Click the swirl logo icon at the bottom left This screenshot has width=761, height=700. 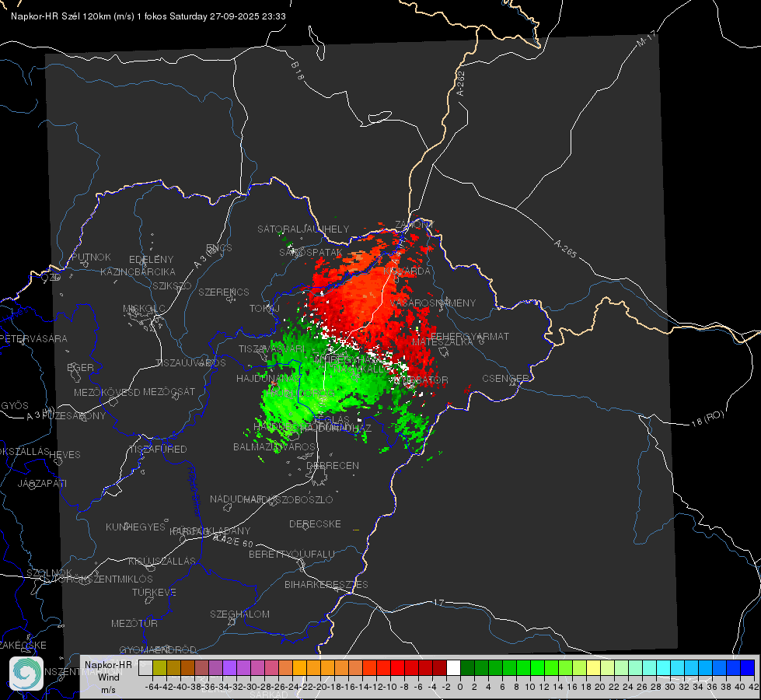coord(26,674)
